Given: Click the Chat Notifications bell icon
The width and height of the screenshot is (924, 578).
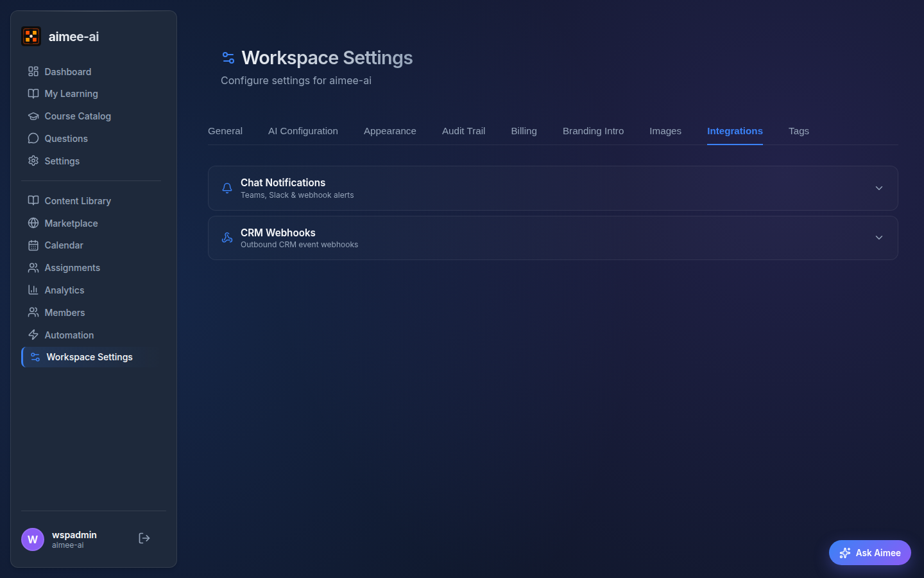Looking at the screenshot, I should (x=227, y=188).
